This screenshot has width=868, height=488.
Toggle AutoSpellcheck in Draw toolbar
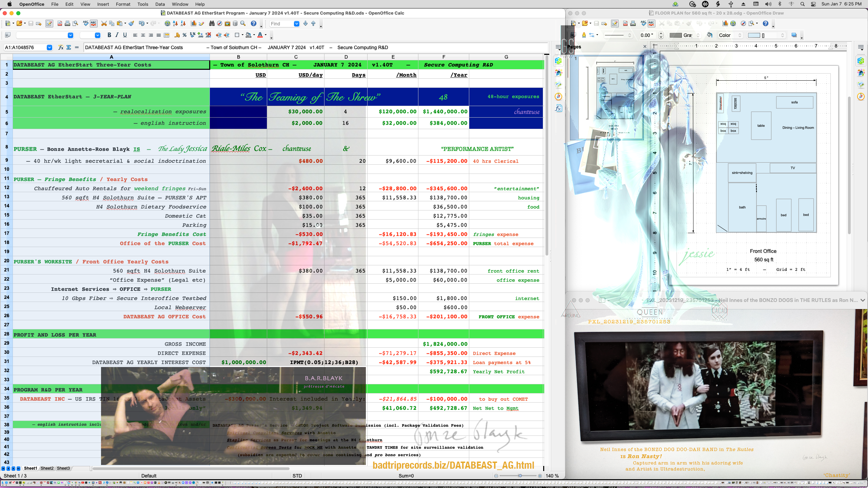651,23
